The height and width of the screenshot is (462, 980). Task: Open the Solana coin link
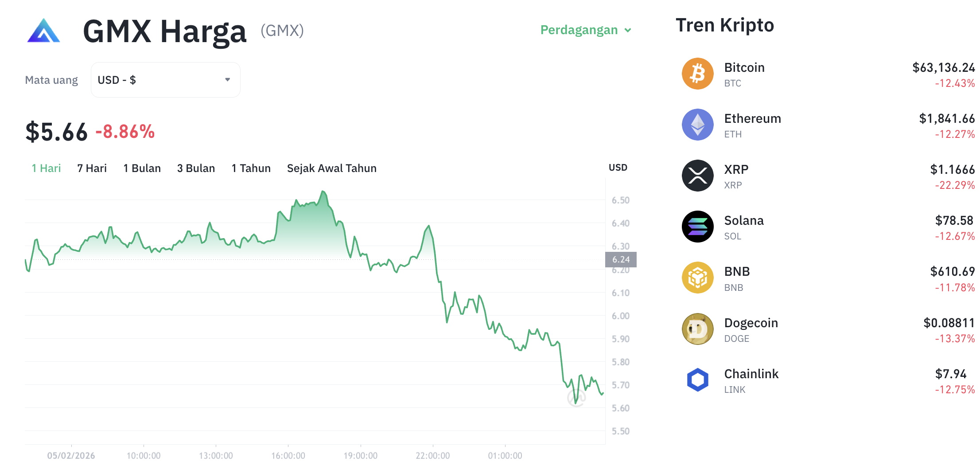tap(744, 220)
